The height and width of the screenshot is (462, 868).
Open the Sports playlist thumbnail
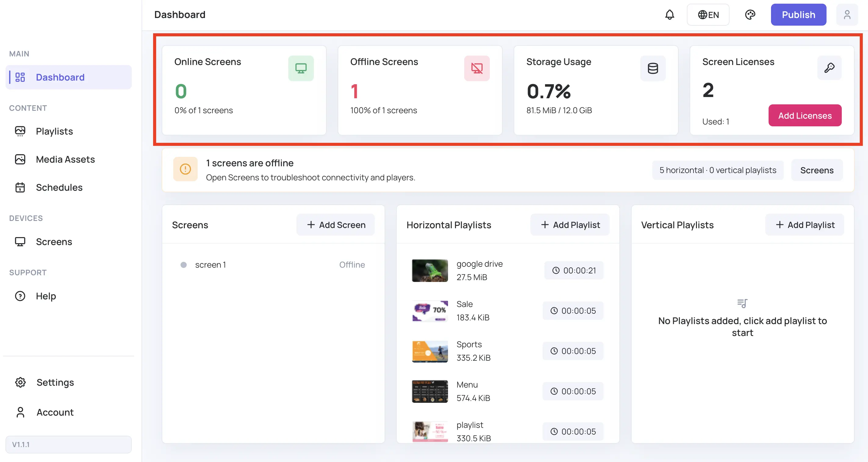coord(430,351)
